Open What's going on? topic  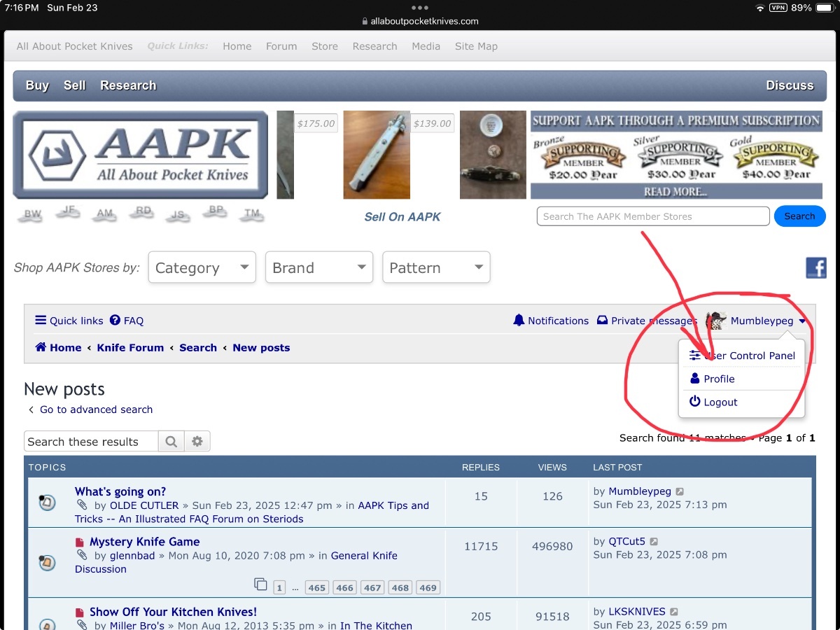pyautogui.click(x=120, y=491)
